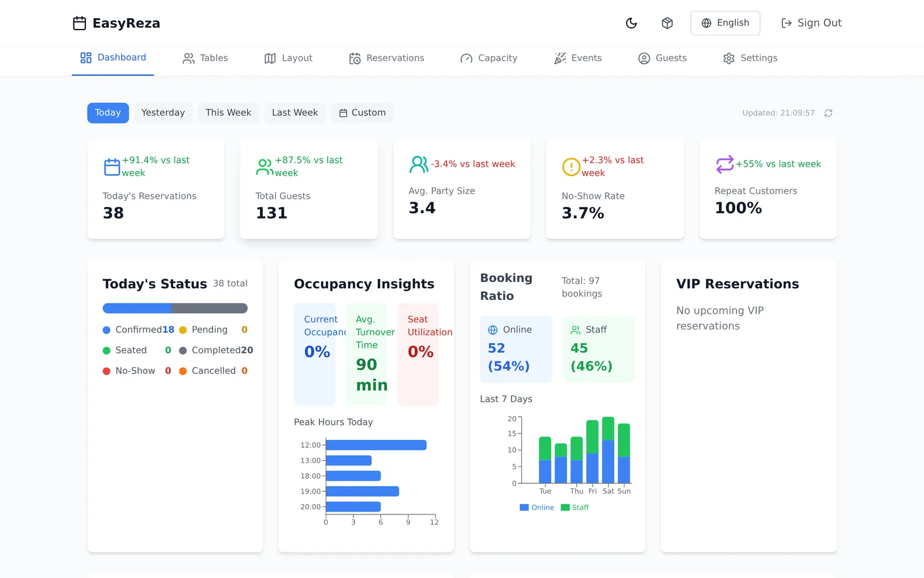Open the Settings tab
This screenshot has width=924, height=578.
pyautogui.click(x=750, y=58)
